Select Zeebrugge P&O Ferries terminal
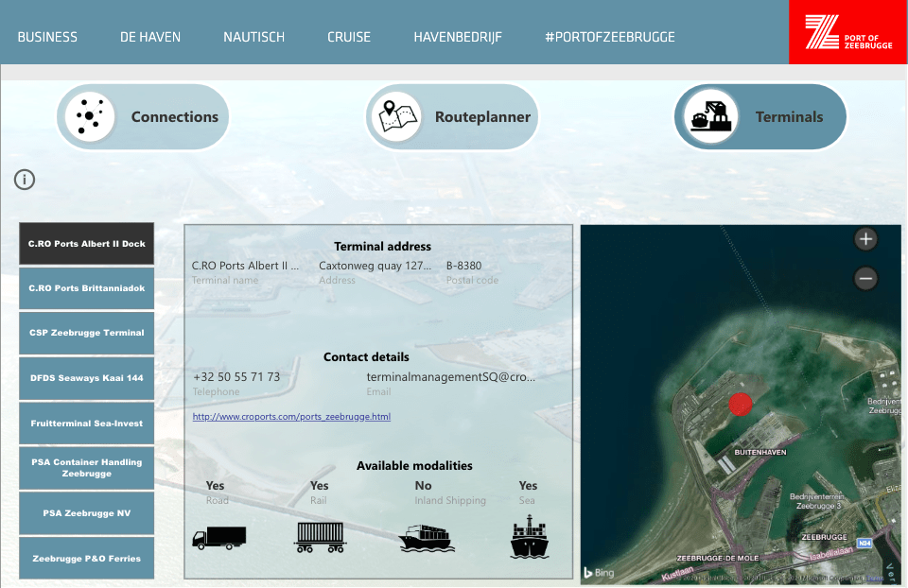 click(x=87, y=558)
